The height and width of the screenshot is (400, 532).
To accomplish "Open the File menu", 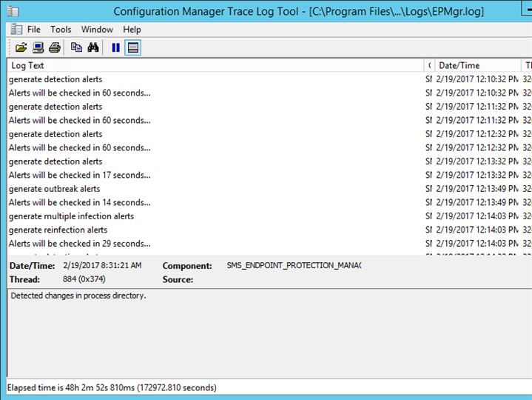I will tap(34, 30).
